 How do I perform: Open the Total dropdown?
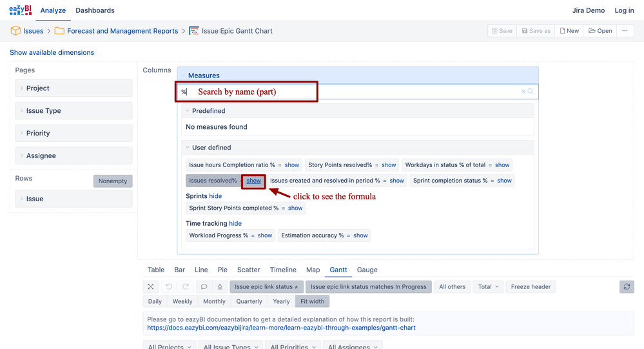tap(488, 286)
